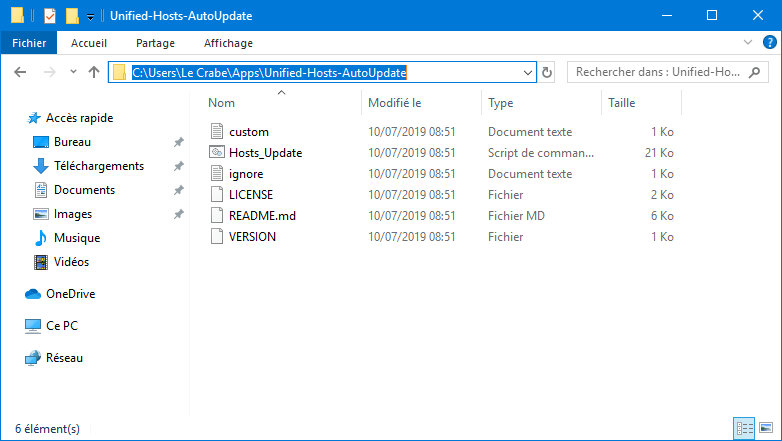Click the Forward navigation arrow

(x=49, y=72)
